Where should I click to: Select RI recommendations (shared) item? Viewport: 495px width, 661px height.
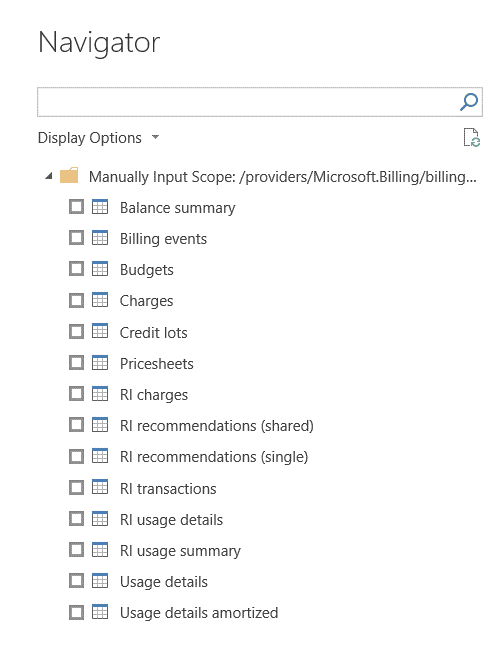pos(217,426)
